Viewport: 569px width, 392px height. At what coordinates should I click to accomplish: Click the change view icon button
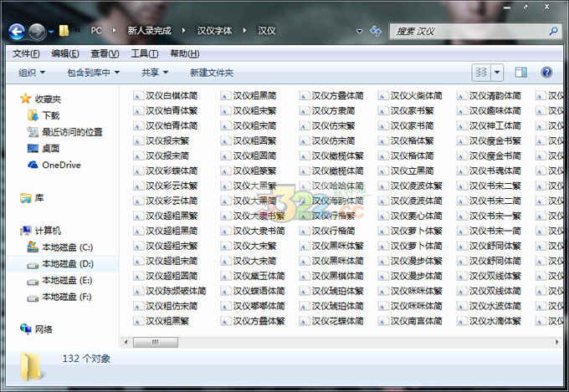[x=481, y=73]
